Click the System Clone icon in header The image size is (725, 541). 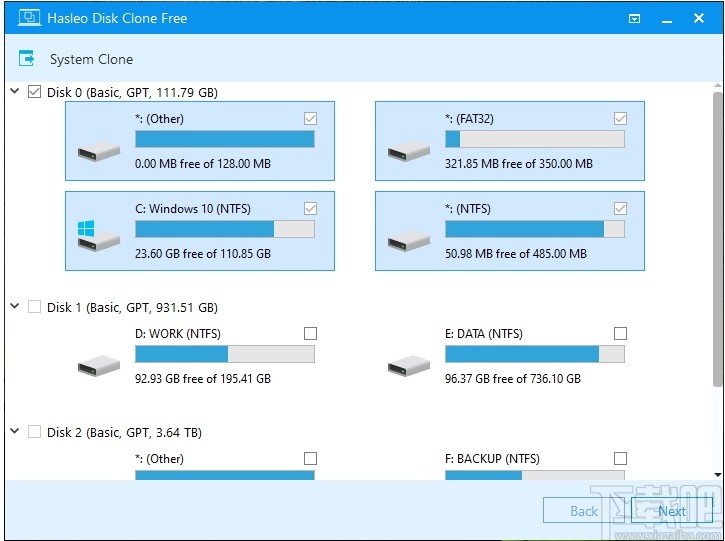[27, 59]
